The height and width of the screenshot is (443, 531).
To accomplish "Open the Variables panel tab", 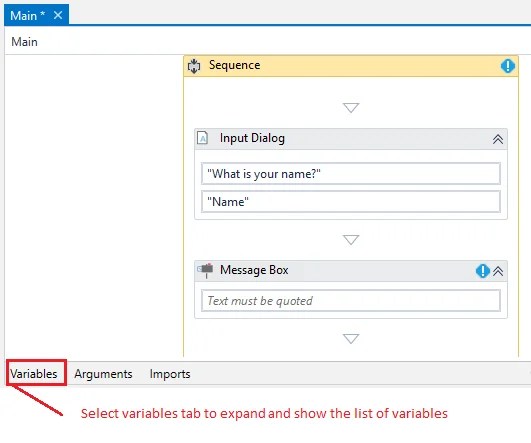I will [x=34, y=374].
